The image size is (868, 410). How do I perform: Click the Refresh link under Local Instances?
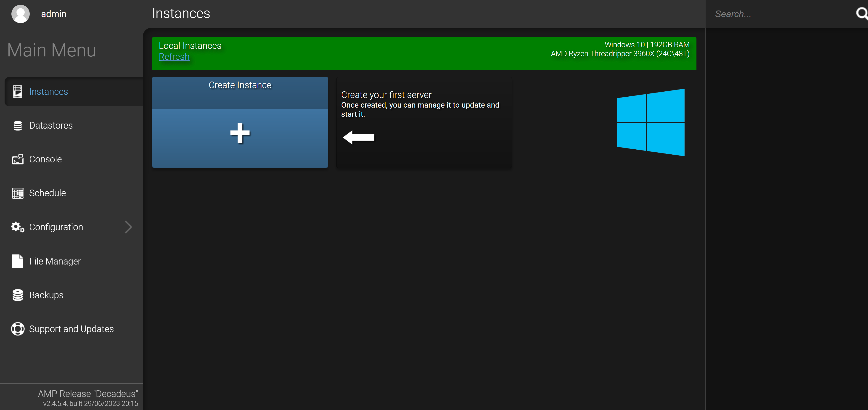[174, 57]
